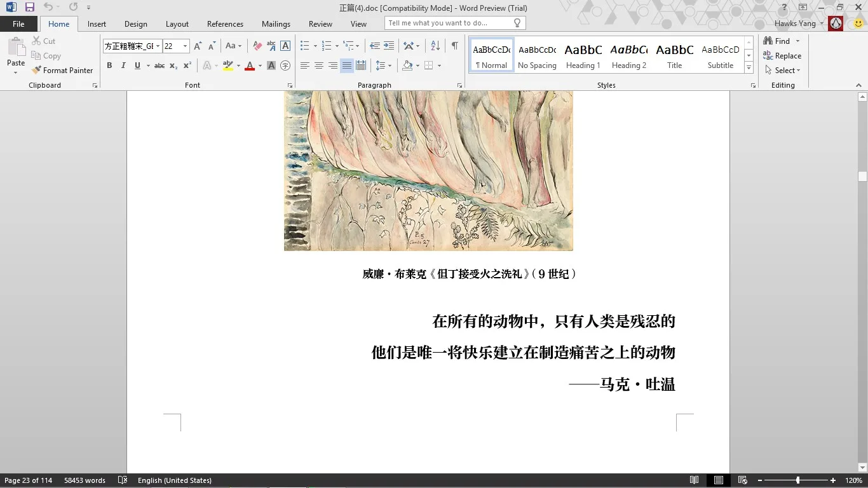Switch to Web Layout view

[x=742, y=480]
